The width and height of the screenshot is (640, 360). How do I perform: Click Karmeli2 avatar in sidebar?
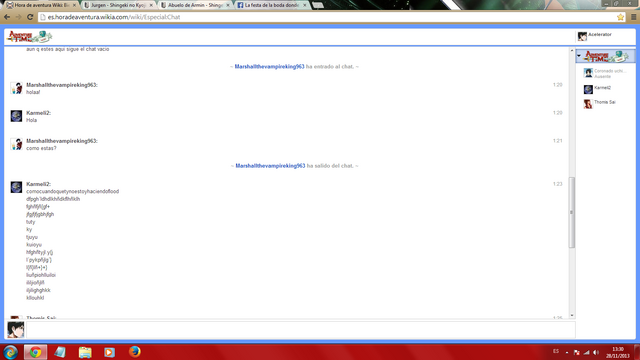(x=588, y=89)
